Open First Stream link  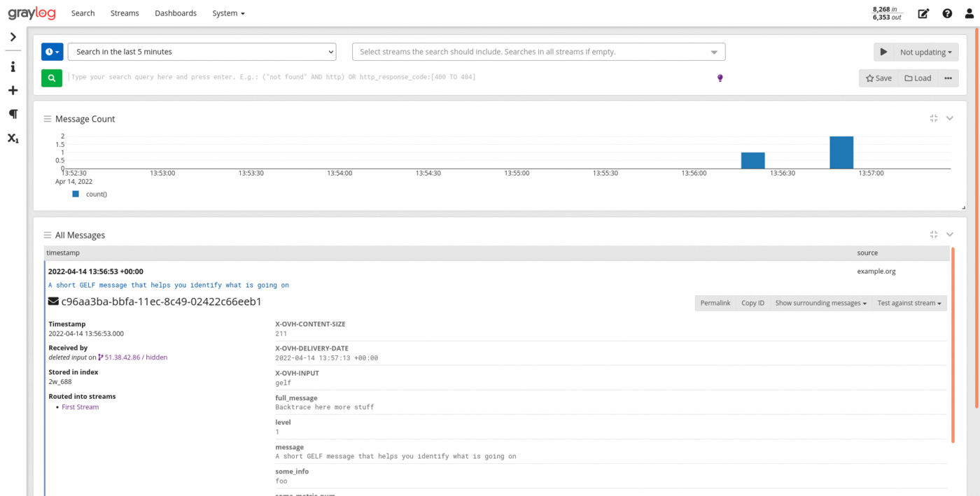point(80,406)
